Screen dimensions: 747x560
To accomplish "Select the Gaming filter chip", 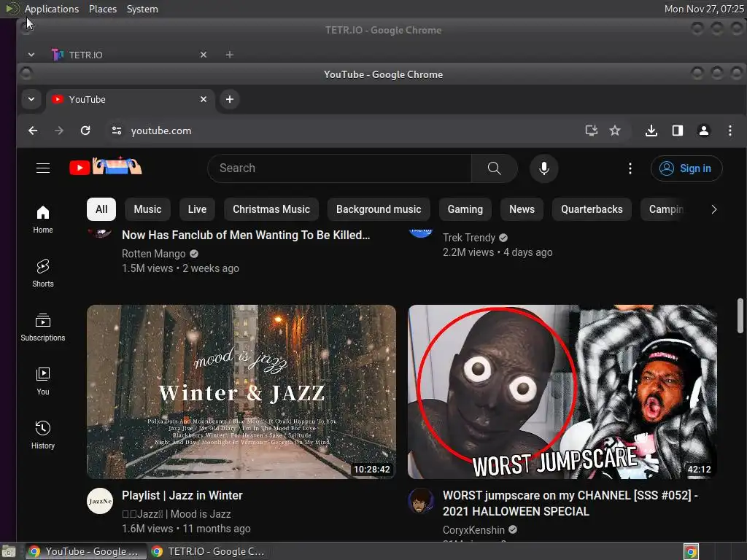I will (465, 209).
